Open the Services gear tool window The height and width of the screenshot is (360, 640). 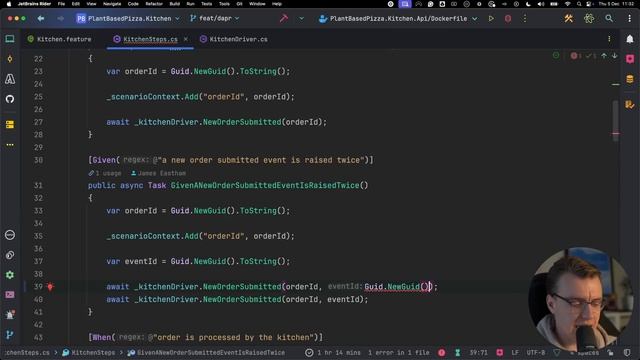pyautogui.click(x=10, y=275)
